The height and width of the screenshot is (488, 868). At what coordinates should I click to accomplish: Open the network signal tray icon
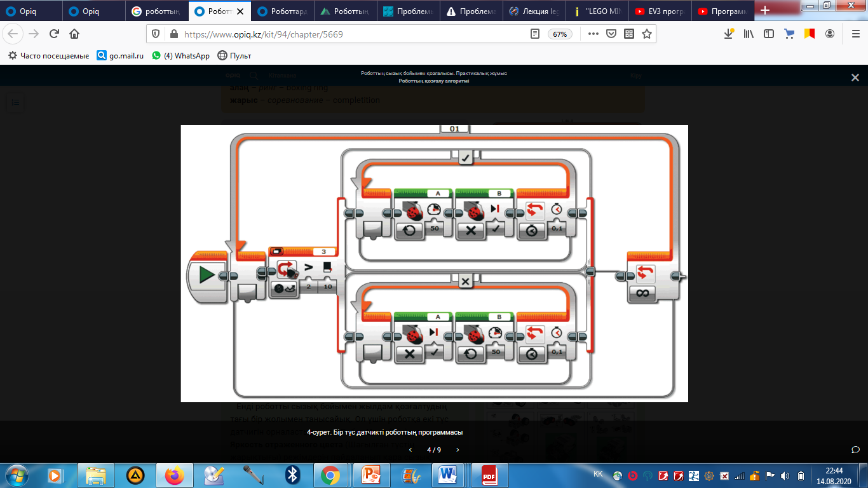click(739, 475)
